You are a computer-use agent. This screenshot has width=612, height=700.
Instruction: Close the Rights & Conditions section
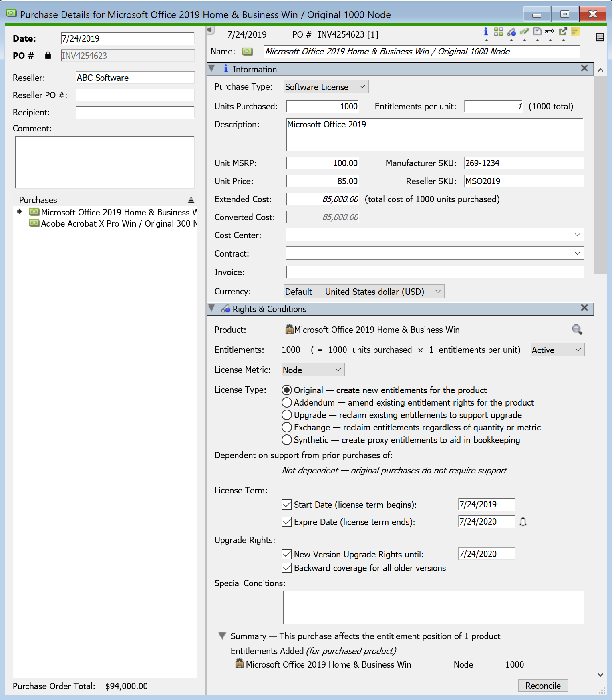tap(584, 308)
